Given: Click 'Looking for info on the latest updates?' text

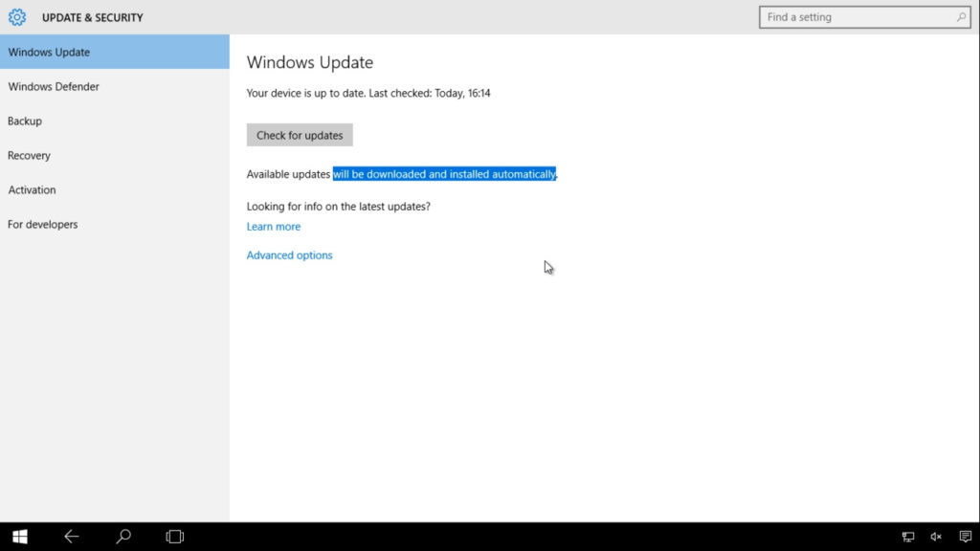Looking at the screenshot, I should 338,207.
